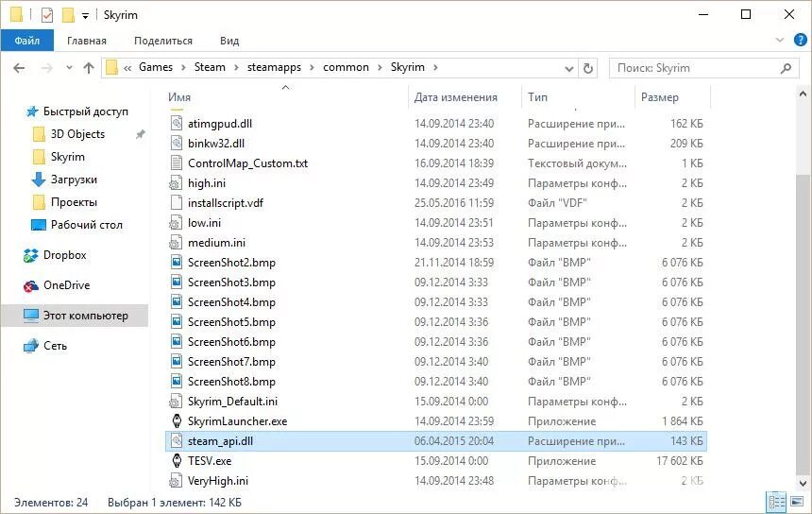Click the ScreenShot8.bmp image icon
The width and height of the screenshot is (812, 514).
[177, 382]
